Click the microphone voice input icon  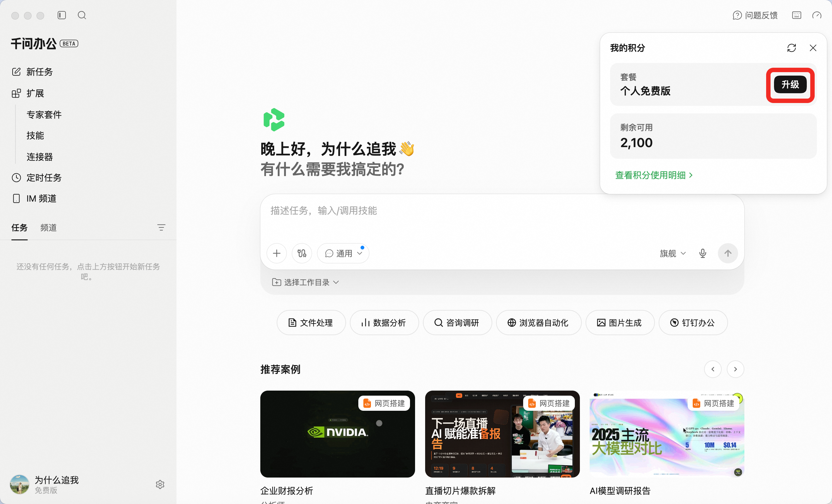pyautogui.click(x=702, y=253)
